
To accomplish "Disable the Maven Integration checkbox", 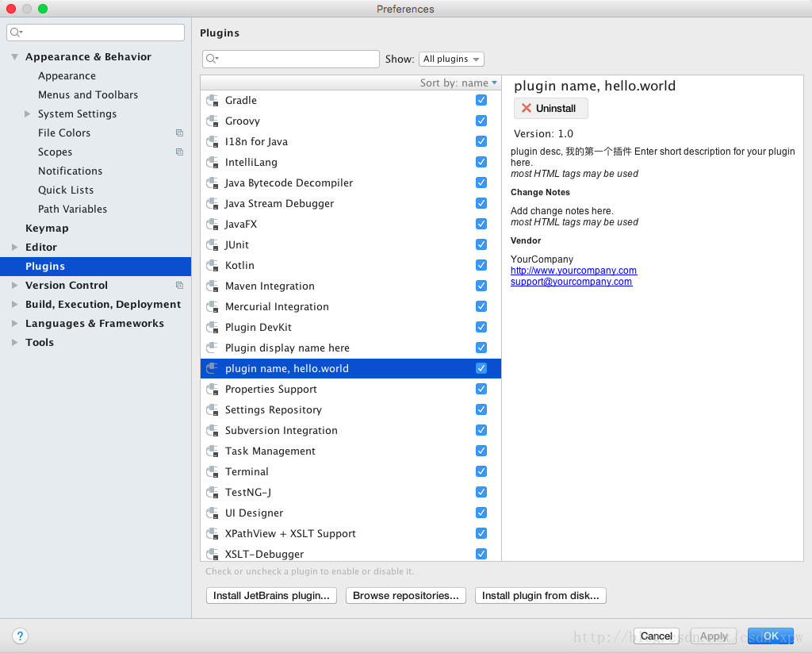I will tap(481, 286).
